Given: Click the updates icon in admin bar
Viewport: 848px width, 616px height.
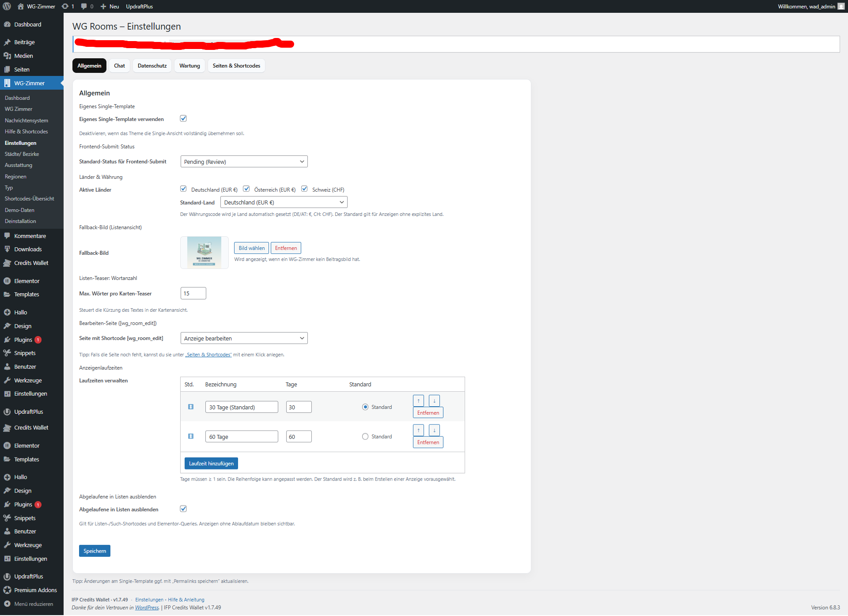Looking at the screenshot, I should pyautogui.click(x=65, y=6).
